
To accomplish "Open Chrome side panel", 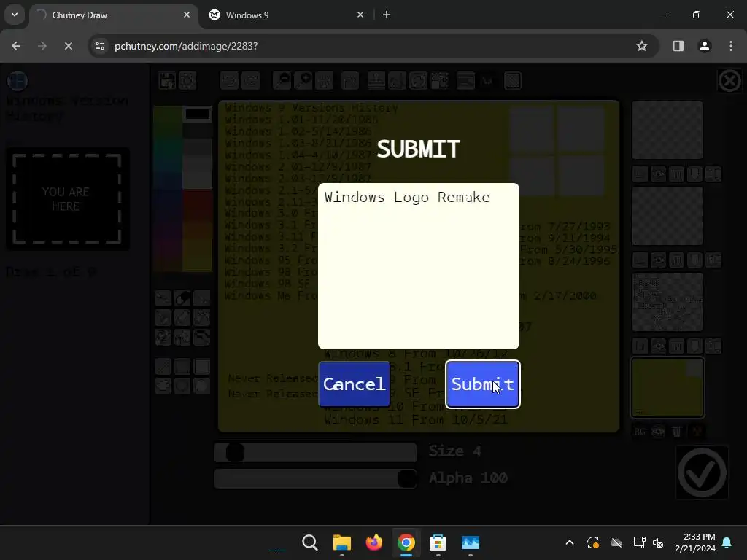I will tap(678, 46).
